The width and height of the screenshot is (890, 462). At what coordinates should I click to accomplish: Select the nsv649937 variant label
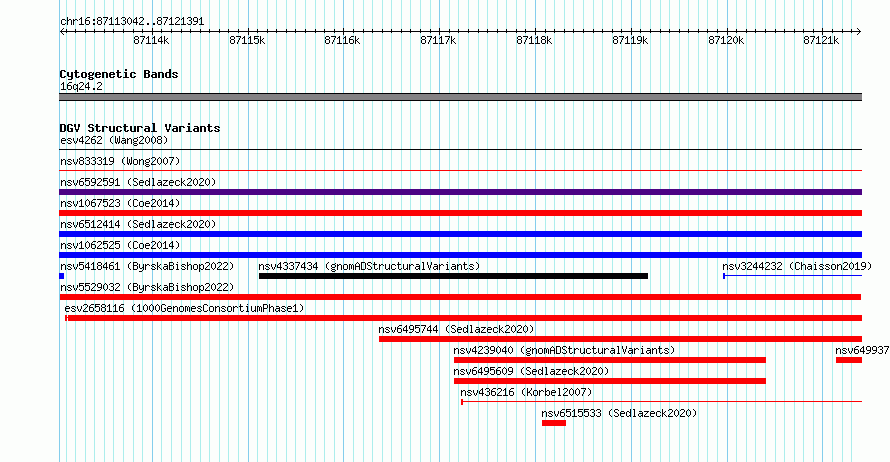point(862,350)
